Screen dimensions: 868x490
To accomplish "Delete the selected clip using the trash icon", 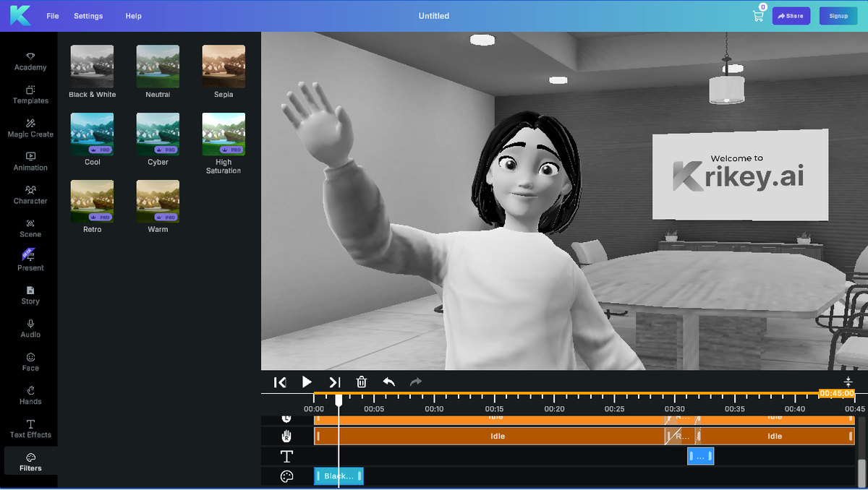I will [x=361, y=382].
